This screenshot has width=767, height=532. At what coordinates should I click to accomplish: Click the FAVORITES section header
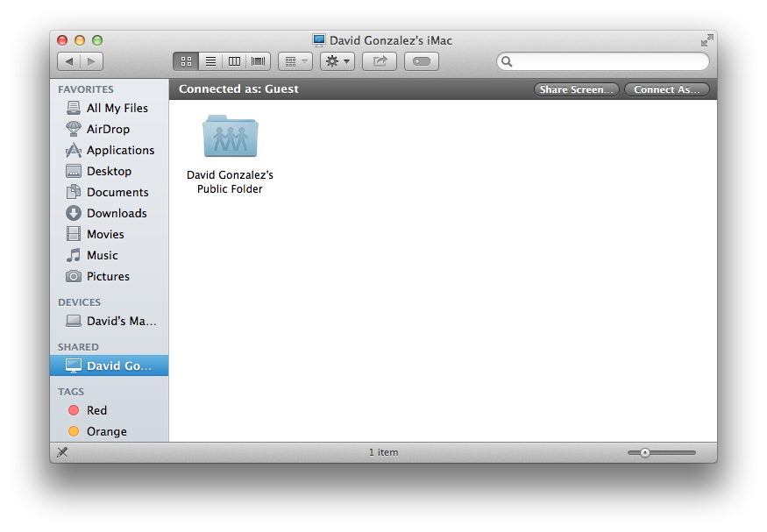pyautogui.click(x=86, y=89)
